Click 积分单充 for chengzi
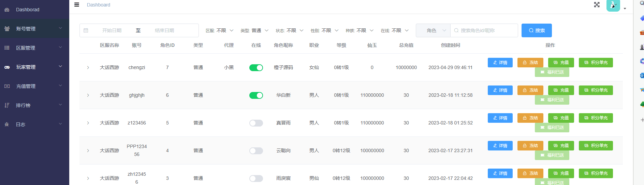 click(x=596, y=63)
